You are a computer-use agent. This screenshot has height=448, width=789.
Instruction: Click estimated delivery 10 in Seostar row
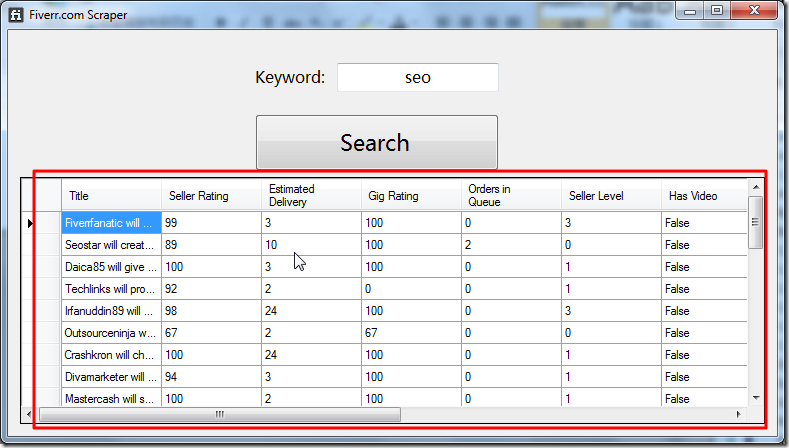[311, 245]
